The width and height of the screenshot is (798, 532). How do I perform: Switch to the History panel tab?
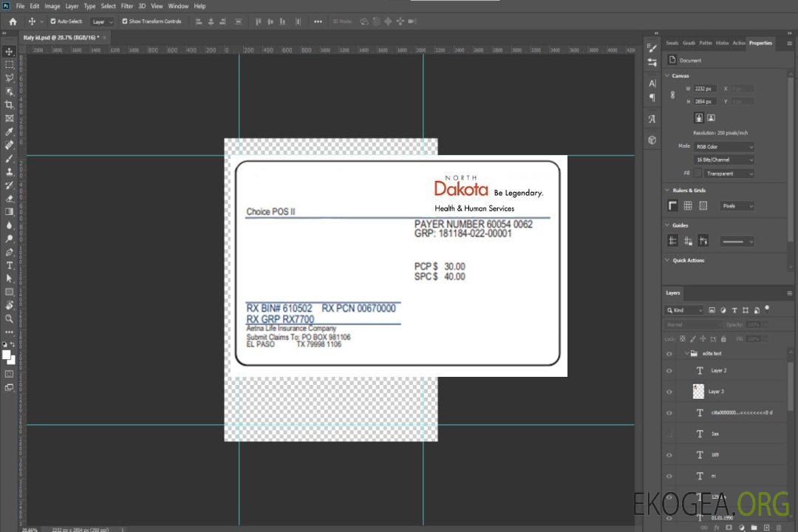point(722,43)
